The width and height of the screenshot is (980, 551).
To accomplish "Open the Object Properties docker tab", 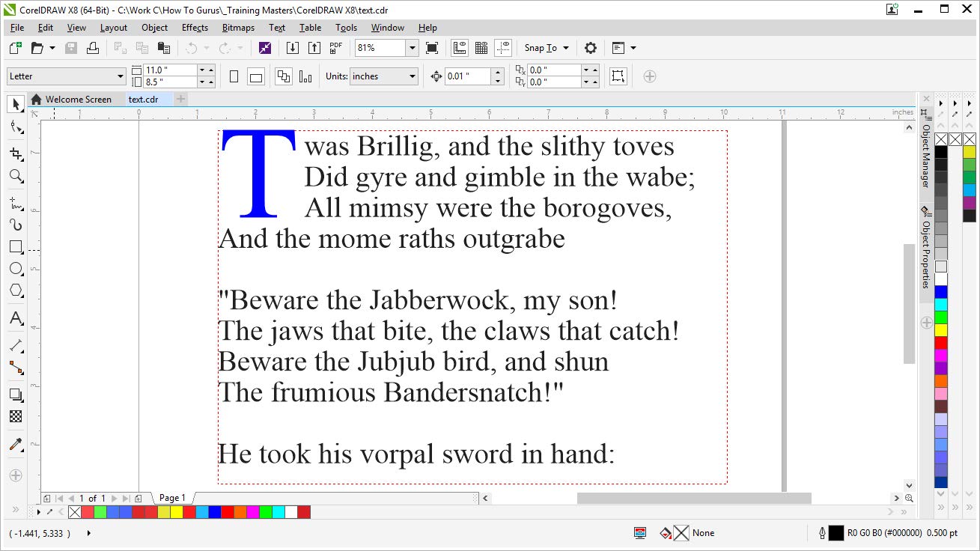I will pyautogui.click(x=925, y=251).
